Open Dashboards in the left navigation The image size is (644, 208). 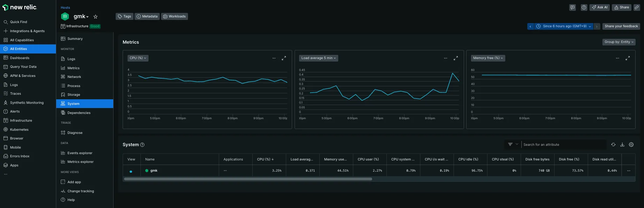pyautogui.click(x=20, y=58)
